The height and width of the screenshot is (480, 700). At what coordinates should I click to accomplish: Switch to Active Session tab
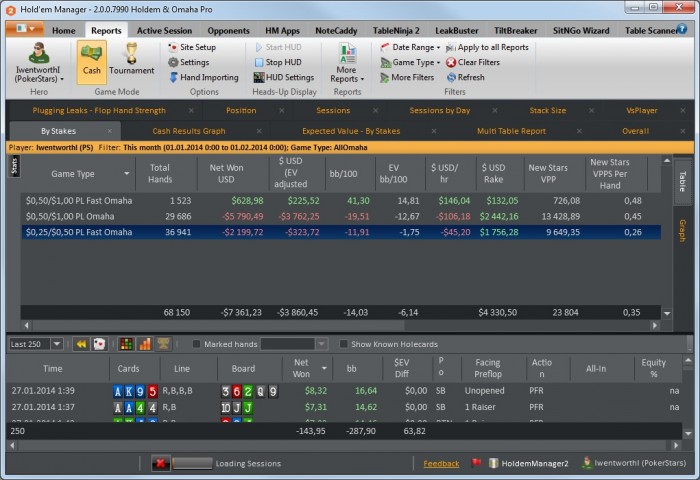pyautogui.click(x=164, y=31)
